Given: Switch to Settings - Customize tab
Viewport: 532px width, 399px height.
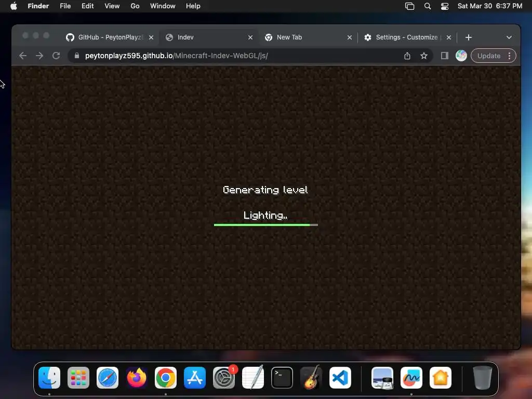Looking at the screenshot, I should click(407, 37).
